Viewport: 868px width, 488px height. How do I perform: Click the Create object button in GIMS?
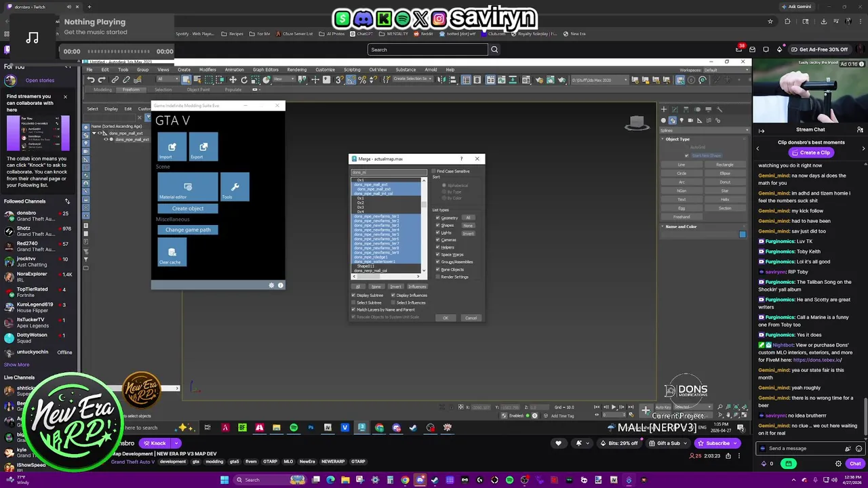tap(188, 209)
